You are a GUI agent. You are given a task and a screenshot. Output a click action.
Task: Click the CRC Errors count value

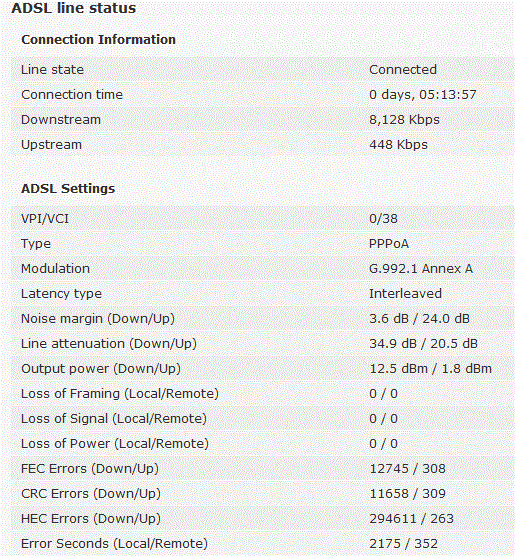pyautogui.click(x=408, y=494)
